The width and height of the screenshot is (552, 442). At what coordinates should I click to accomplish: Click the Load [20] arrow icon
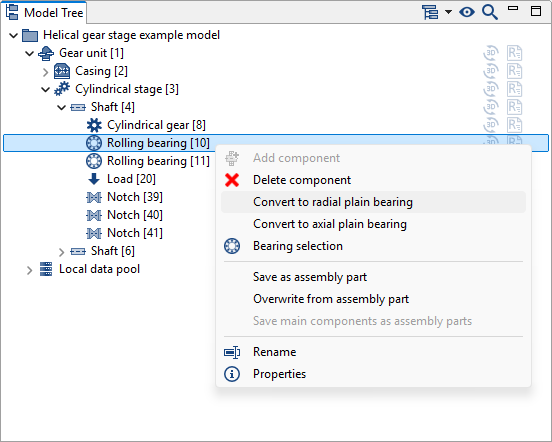point(94,179)
